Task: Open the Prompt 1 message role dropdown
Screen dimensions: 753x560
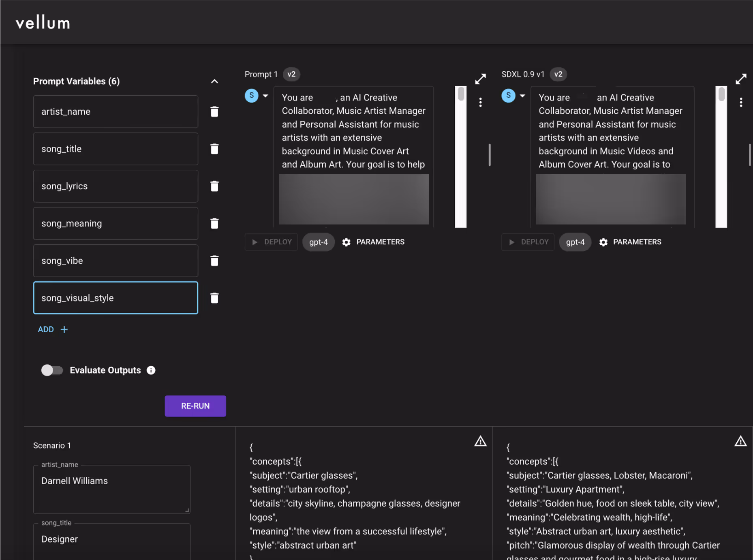Action: click(x=265, y=96)
